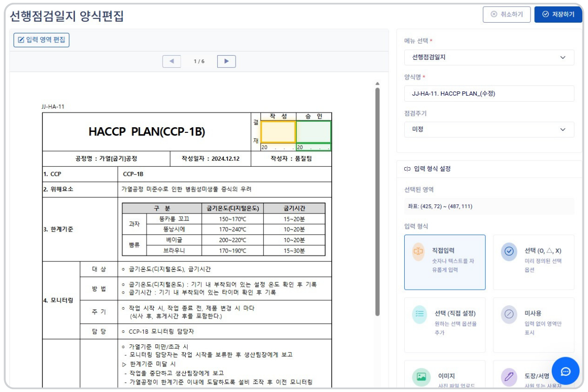
Task: Open the chat support bubble
Action: pos(565,371)
